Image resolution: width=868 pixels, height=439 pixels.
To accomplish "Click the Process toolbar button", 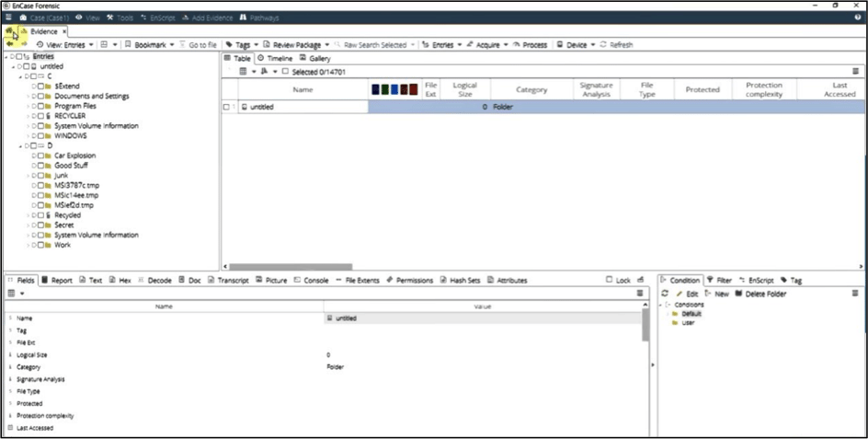I will [530, 44].
